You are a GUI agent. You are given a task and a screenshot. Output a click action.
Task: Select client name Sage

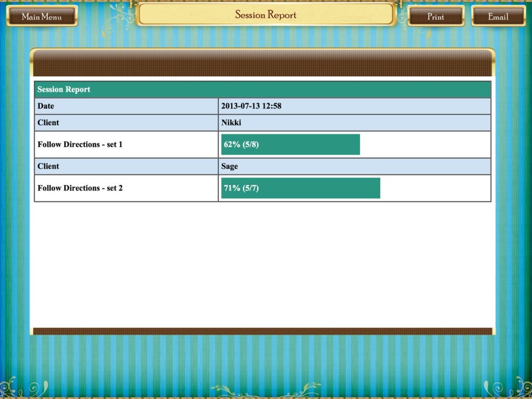click(230, 166)
